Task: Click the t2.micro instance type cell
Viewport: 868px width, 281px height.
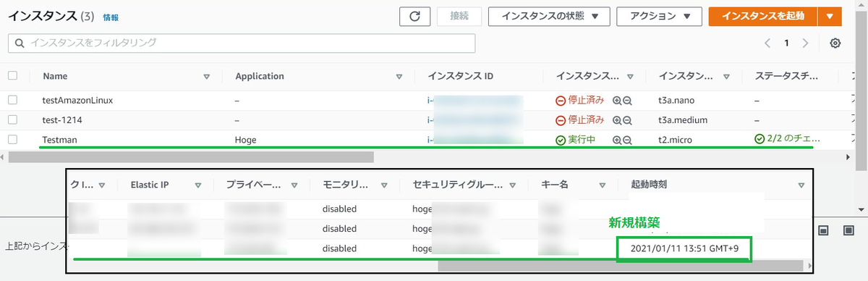Action: pos(676,139)
